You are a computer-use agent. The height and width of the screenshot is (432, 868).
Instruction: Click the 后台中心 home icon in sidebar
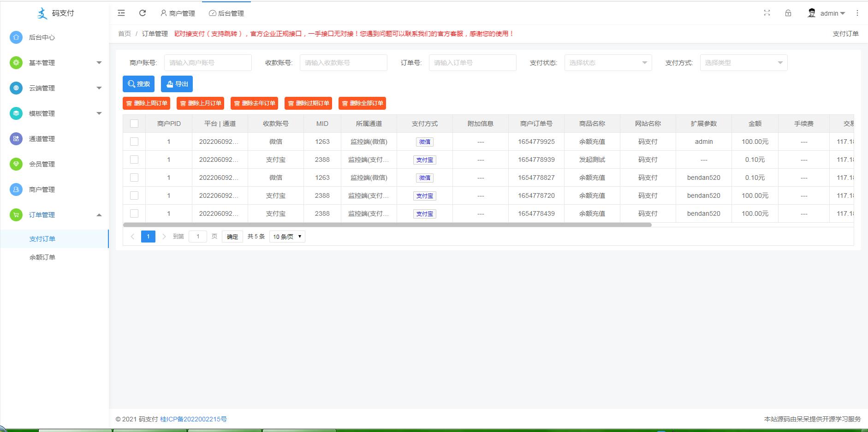[x=16, y=37]
